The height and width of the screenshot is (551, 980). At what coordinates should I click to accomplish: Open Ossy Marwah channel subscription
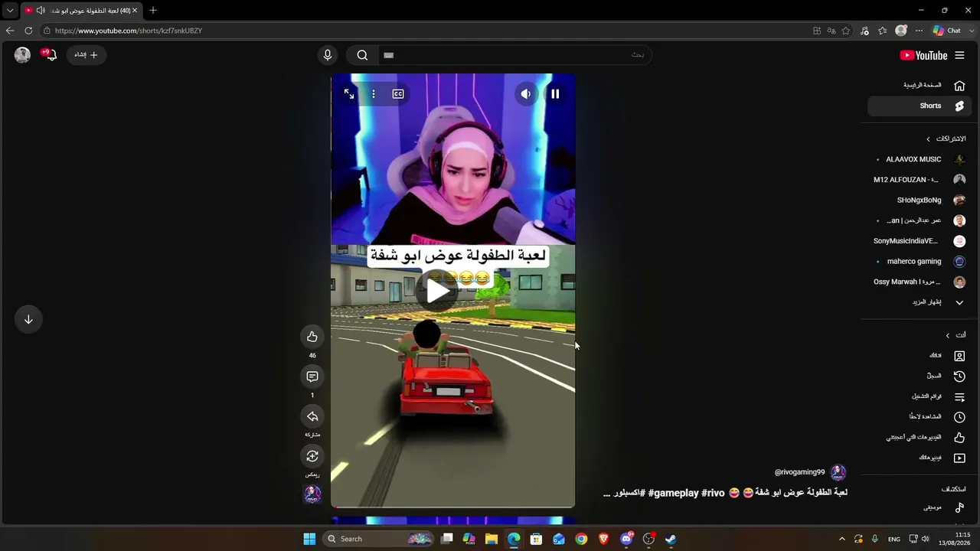(x=920, y=282)
